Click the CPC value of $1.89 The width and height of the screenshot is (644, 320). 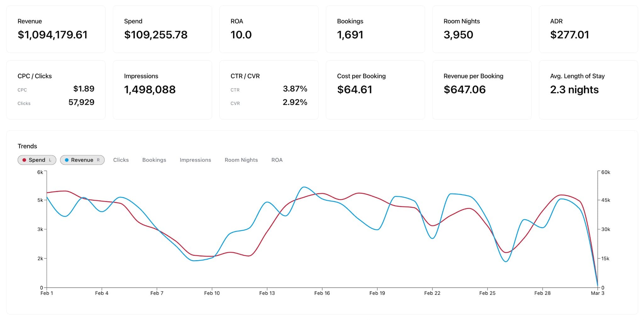coord(84,89)
